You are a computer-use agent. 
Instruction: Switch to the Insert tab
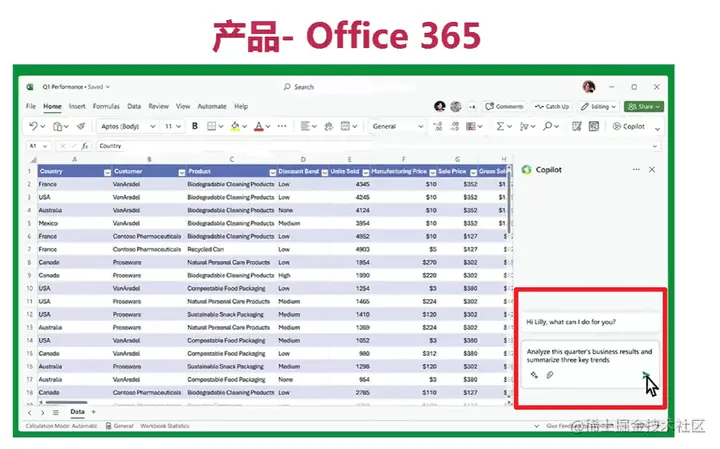pyautogui.click(x=77, y=106)
